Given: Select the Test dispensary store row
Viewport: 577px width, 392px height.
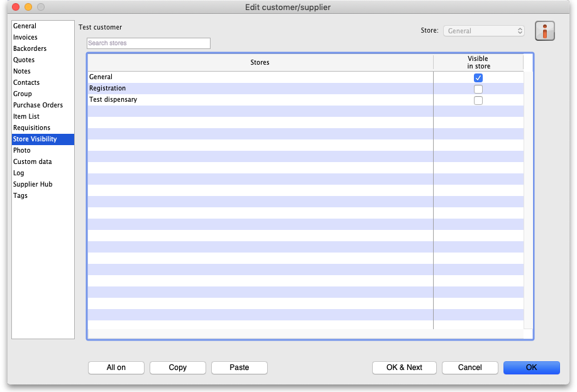Looking at the screenshot, I should (x=113, y=100).
